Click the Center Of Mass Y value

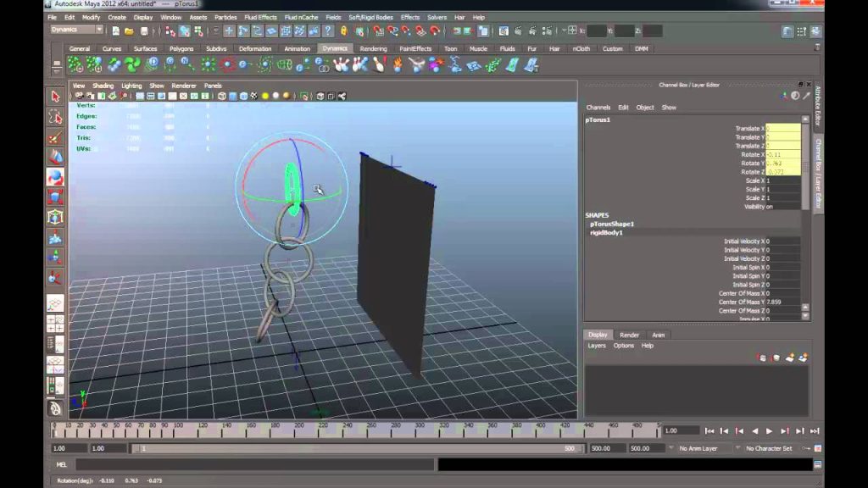click(x=782, y=302)
